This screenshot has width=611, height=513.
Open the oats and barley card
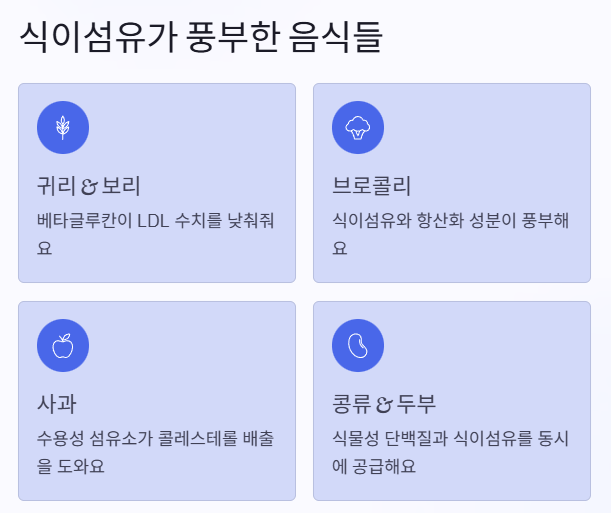tap(157, 183)
